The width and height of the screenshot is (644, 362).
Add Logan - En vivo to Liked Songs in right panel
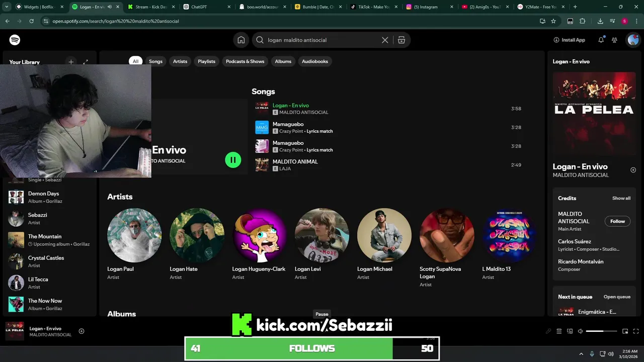point(633,170)
